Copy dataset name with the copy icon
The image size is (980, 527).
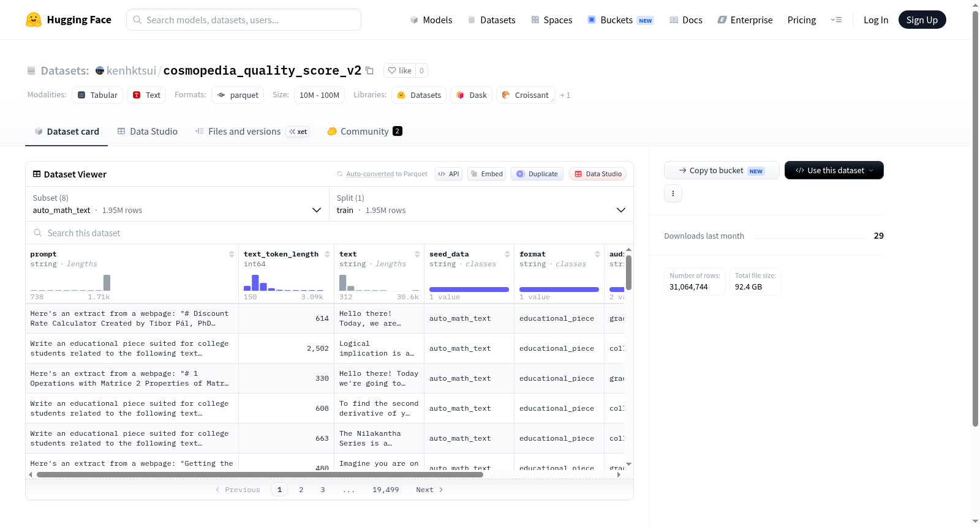tap(369, 70)
